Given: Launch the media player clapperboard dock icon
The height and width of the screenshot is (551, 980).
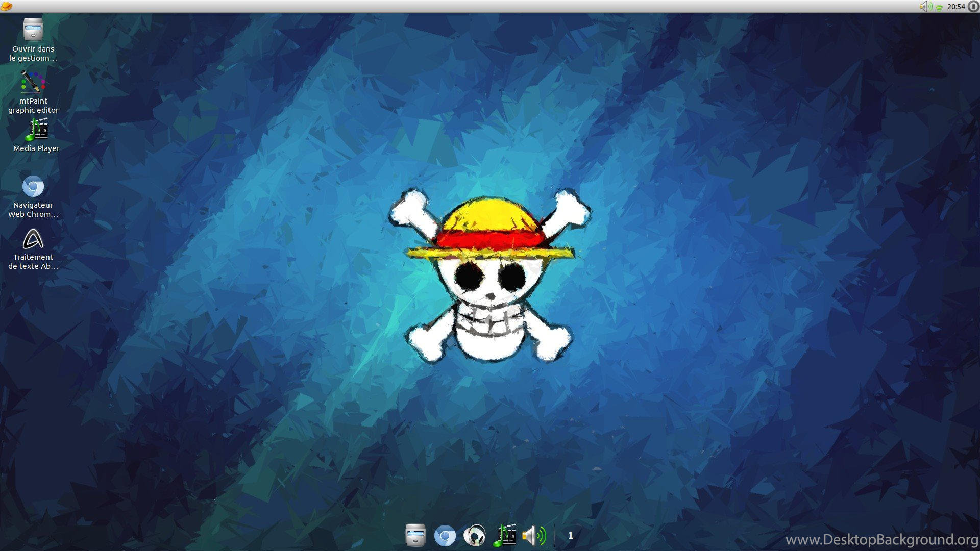Looking at the screenshot, I should [505, 536].
